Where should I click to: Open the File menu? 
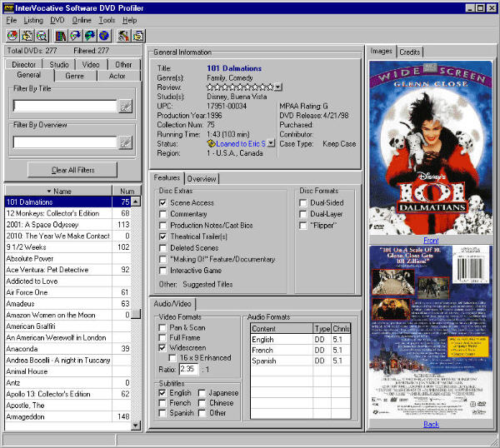[12, 20]
